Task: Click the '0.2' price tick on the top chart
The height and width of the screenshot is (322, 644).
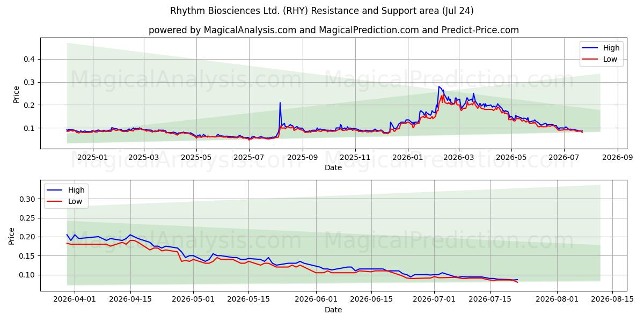Action: pyautogui.click(x=30, y=105)
